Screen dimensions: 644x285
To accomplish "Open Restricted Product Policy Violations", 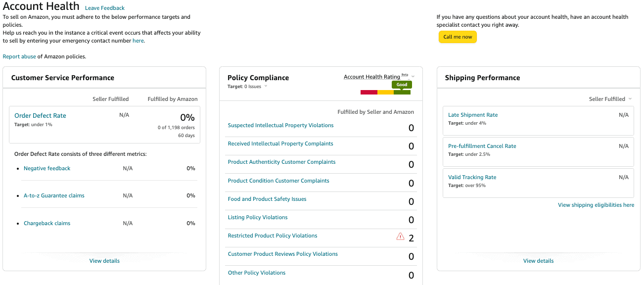I will pyautogui.click(x=273, y=236).
